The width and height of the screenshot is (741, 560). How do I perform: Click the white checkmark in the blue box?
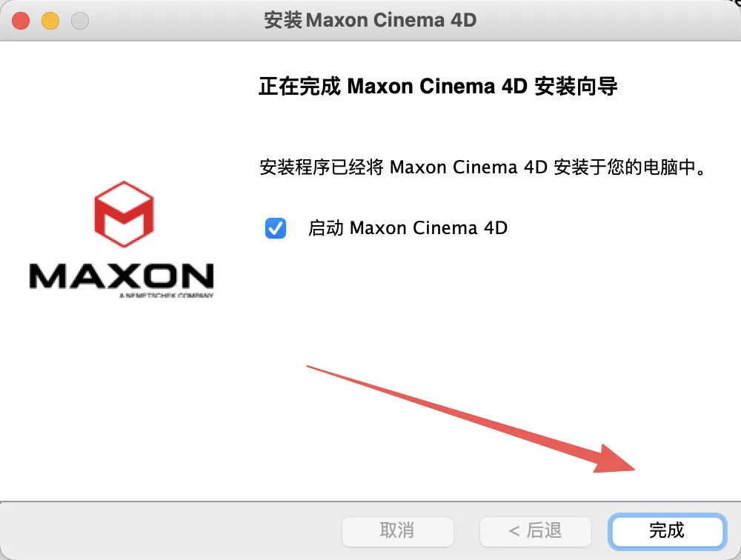point(276,229)
